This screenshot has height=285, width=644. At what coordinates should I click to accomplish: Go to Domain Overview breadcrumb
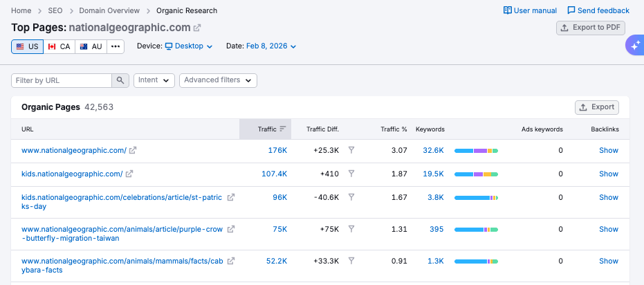(x=109, y=10)
